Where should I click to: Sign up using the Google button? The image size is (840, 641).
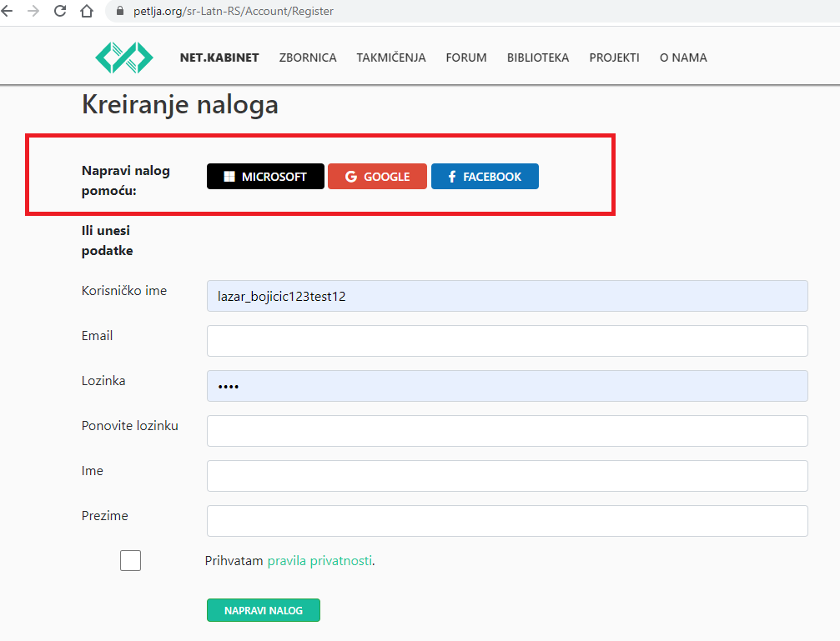(x=377, y=177)
